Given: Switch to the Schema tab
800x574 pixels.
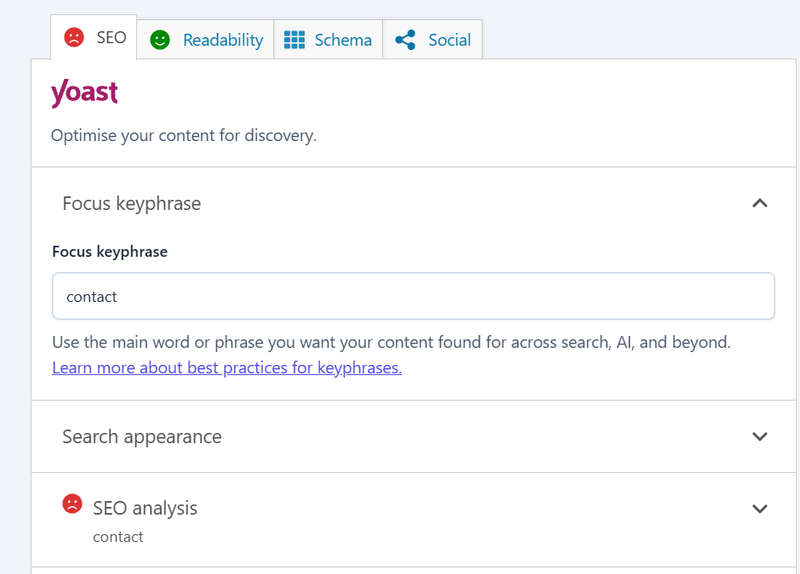Looking at the screenshot, I should (x=328, y=40).
